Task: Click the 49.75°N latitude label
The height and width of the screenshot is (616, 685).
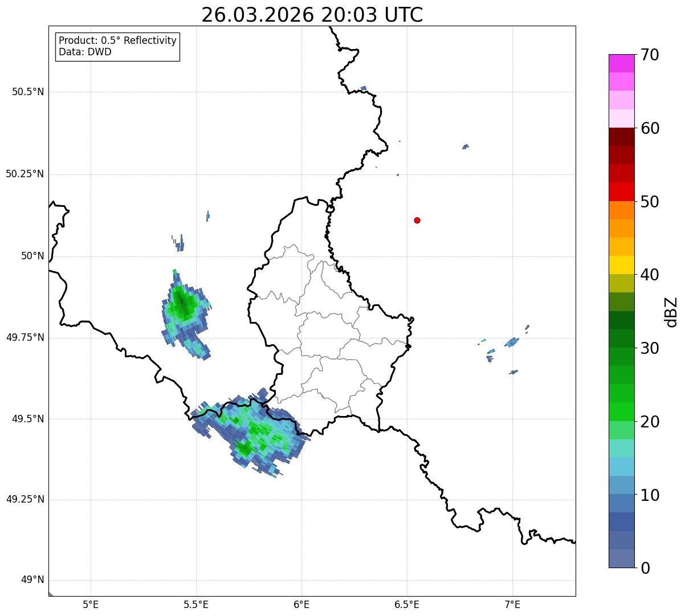Action: pos(25,337)
